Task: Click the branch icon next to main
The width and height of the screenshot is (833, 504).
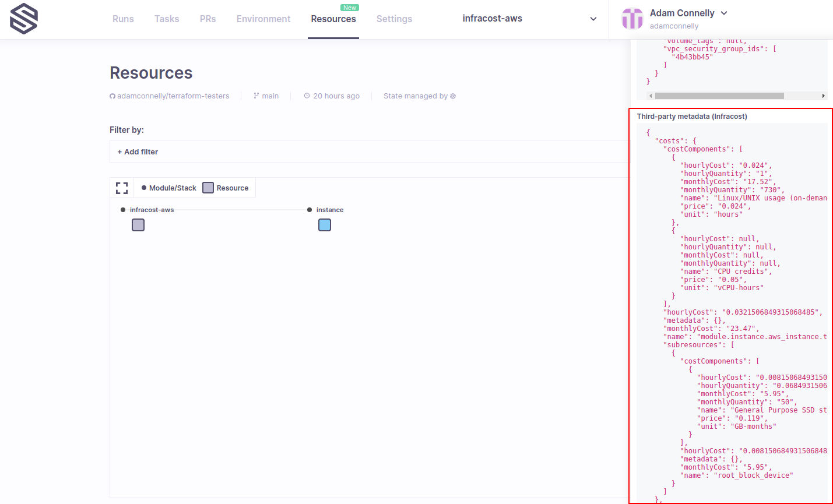Action: tap(256, 96)
